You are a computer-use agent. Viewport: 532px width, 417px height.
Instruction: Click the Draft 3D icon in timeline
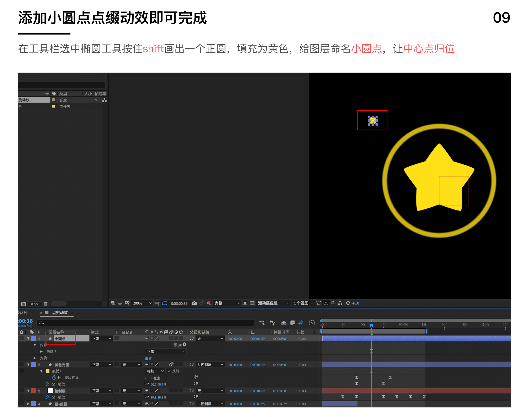(x=272, y=323)
